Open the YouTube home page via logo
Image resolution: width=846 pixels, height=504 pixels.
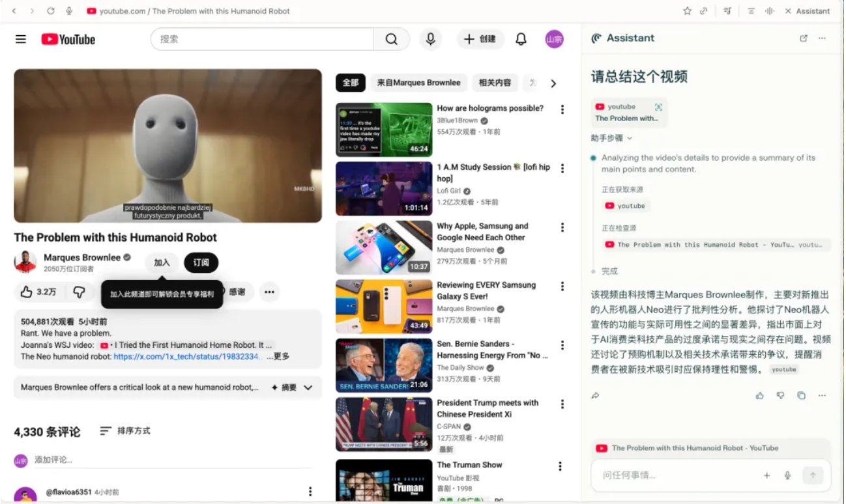click(x=67, y=39)
